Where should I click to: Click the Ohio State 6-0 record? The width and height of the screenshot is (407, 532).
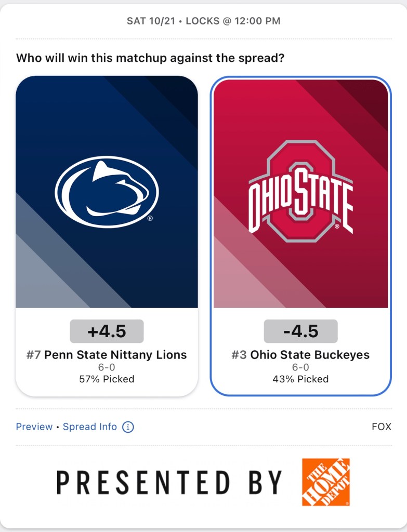300,368
